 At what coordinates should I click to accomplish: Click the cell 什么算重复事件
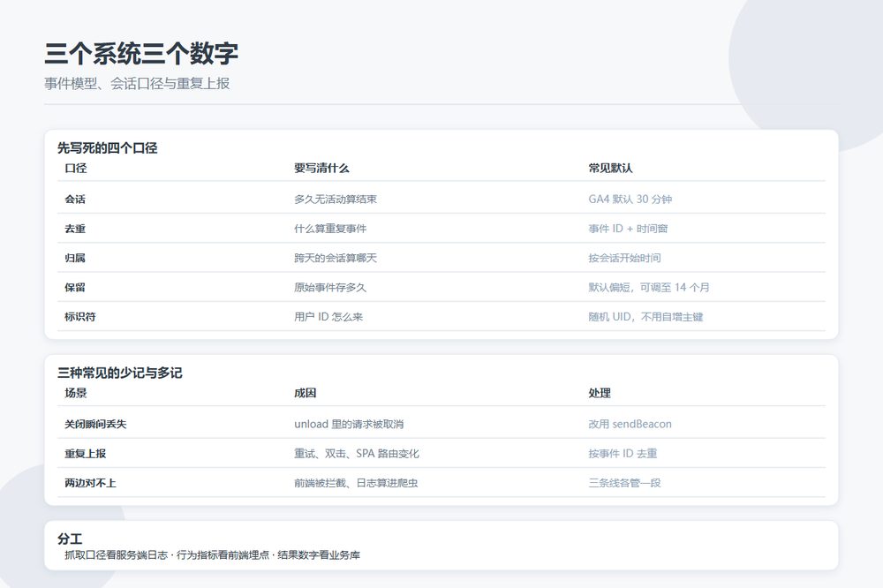click(330, 228)
